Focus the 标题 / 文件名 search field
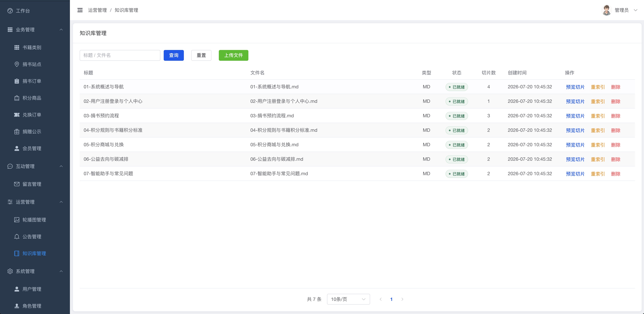Screen dimensions: 644x314 (x=120, y=55)
